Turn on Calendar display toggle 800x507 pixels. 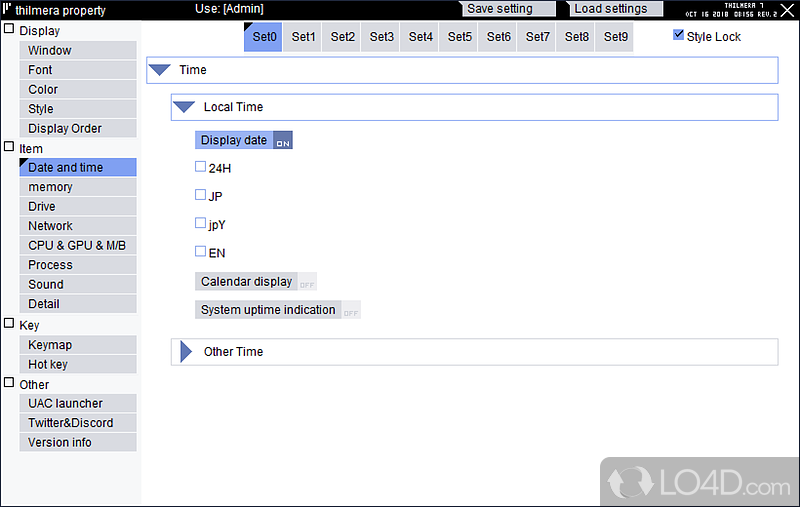tap(256, 282)
